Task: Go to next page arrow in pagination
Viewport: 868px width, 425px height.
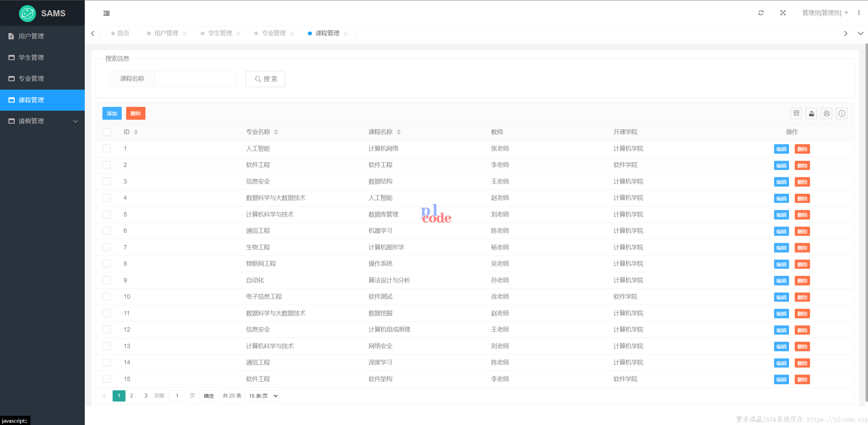Action: pos(146,396)
